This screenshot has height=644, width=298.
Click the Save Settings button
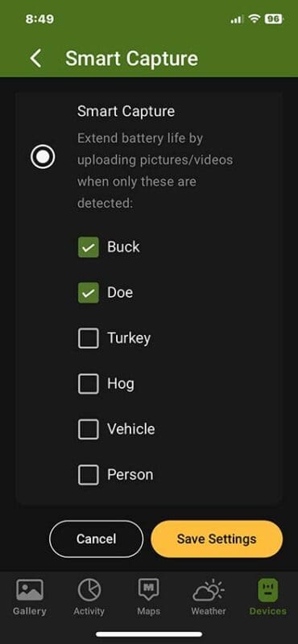point(217,539)
